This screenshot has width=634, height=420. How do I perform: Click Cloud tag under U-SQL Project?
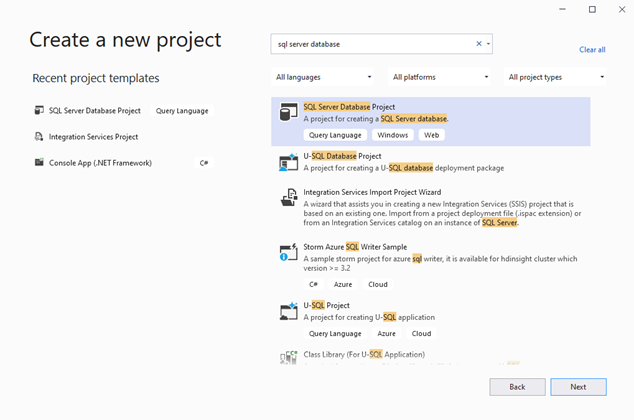pyautogui.click(x=421, y=333)
